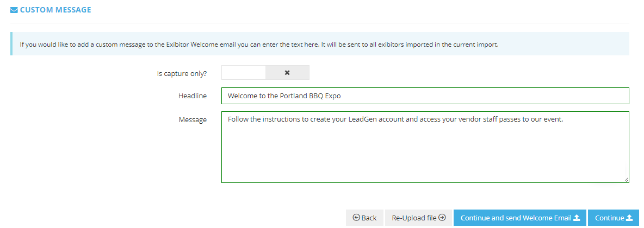
Task: Go Back to the previous step
Action: tap(365, 218)
